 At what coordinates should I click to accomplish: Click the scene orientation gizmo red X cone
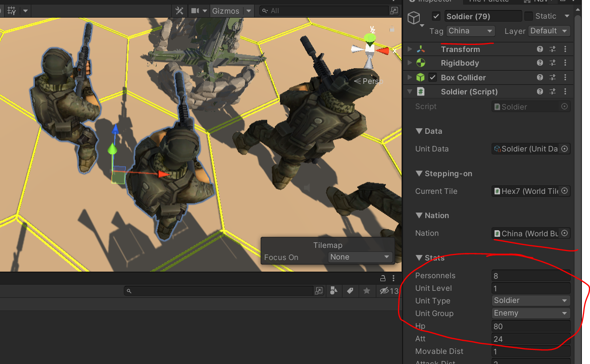(x=384, y=51)
